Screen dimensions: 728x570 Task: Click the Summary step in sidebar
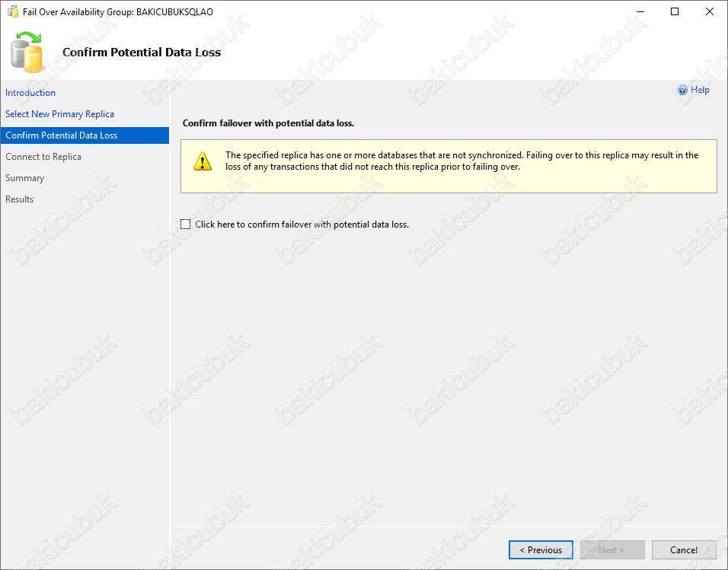click(x=24, y=178)
